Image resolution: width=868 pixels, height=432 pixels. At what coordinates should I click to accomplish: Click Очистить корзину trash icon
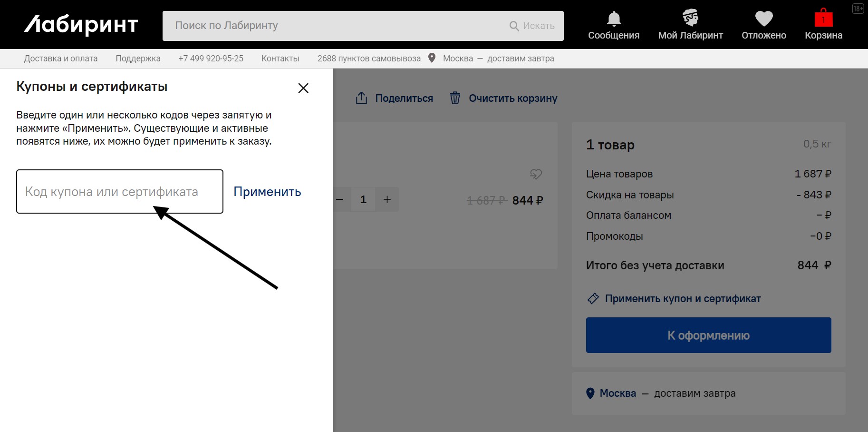click(x=455, y=98)
